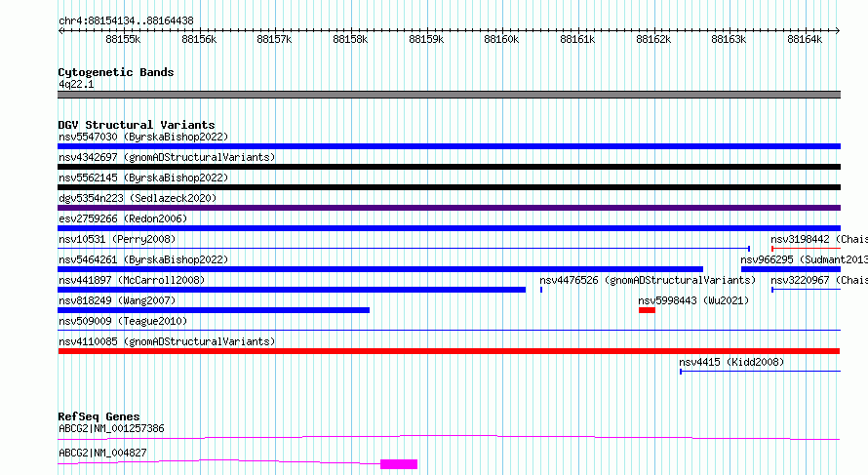
Task: Open the nsv5562145 (ByrskaBishop2022) label
Action: [143, 178]
